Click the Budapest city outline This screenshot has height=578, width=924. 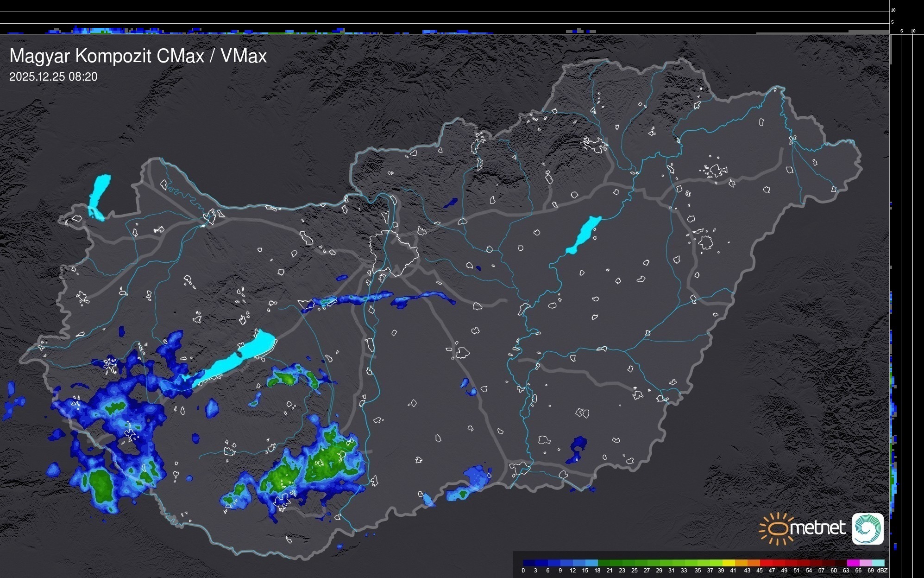(x=394, y=253)
